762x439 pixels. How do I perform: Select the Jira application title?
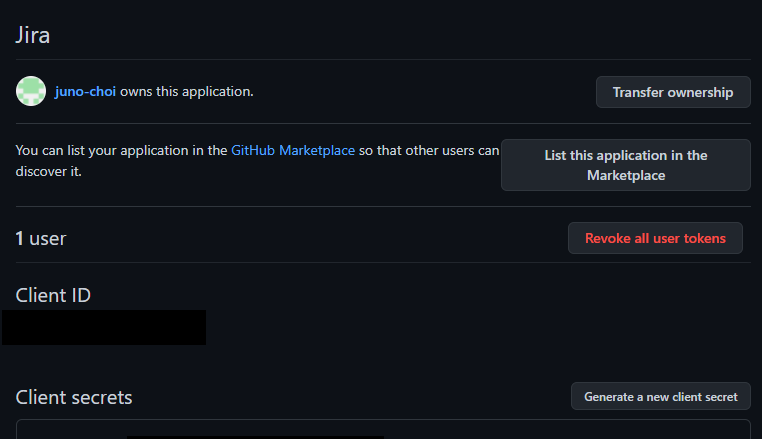tap(33, 35)
